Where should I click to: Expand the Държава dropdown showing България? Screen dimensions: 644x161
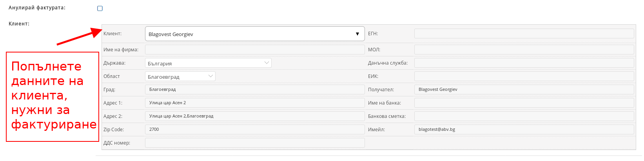pyautogui.click(x=208, y=63)
